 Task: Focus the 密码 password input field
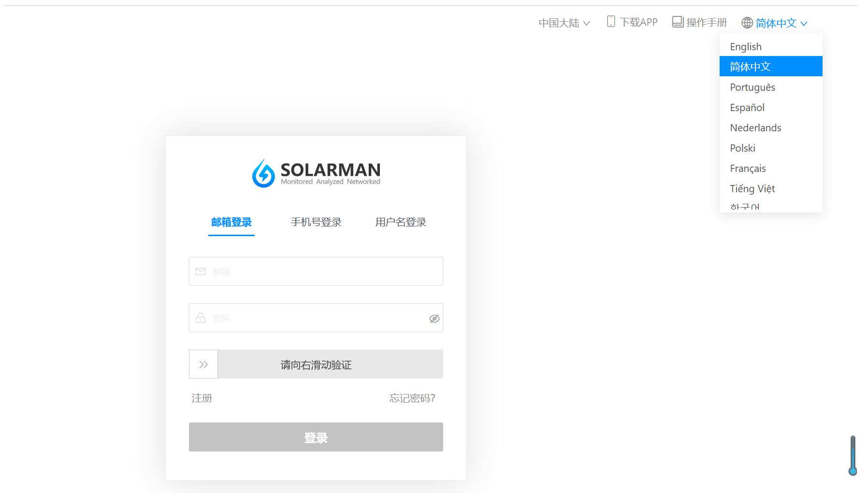point(316,318)
